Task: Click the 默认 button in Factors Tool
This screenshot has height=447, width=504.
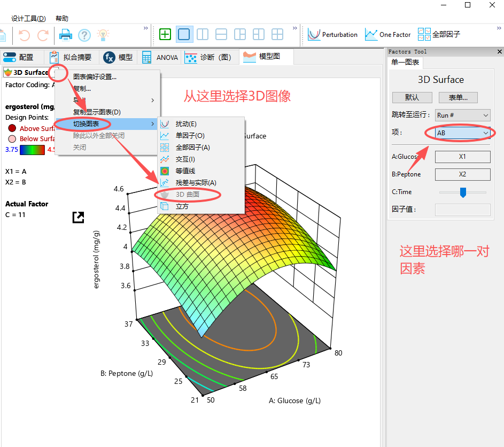Action: pyautogui.click(x=412, y=97)
